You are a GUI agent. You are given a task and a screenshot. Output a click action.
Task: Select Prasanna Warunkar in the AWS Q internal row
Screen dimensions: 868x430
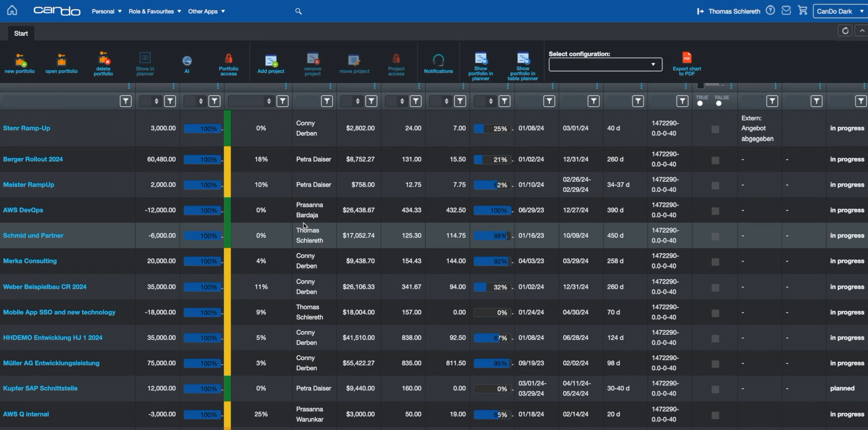[x=310, y=414]
